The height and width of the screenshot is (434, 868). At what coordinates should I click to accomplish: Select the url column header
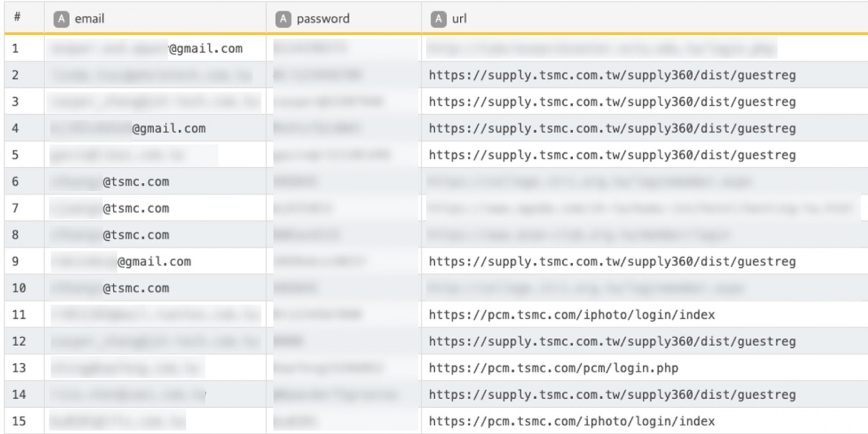[459, 19]
